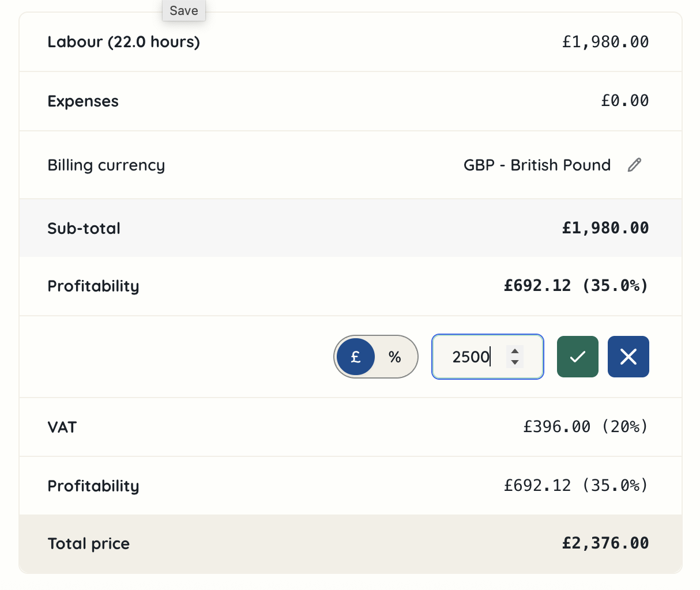
Task: Click the Total price amount £2,376.00
Action: (605, 543)
